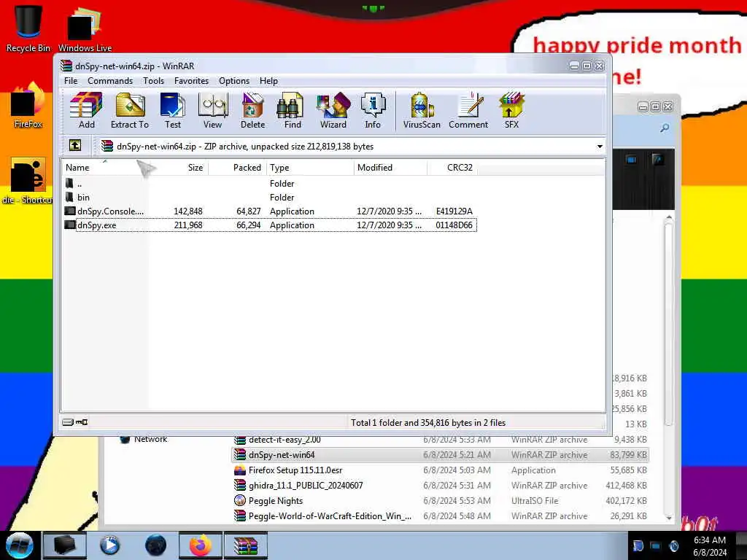Image resolution: width=747 pixels, height=560 pixels.
Task: Click the dark globe taskbar icon
Action: coord(155,545)
